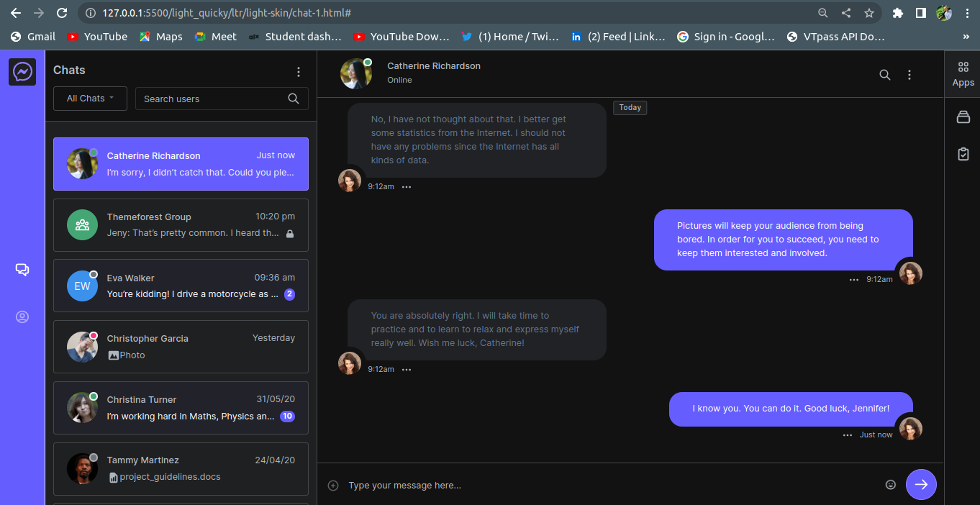Viewport: 980px width, 505px height.
Task: Select the Themeforest Group chat
Action: 181,225
